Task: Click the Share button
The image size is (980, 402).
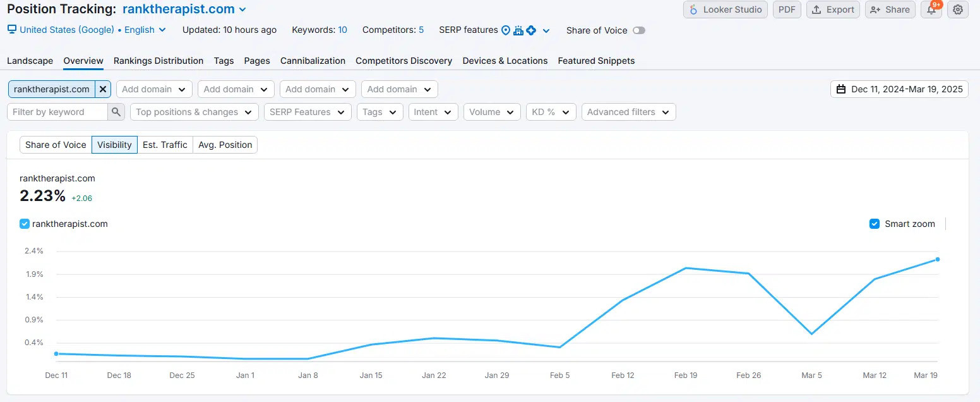Action: pos(890,9)
